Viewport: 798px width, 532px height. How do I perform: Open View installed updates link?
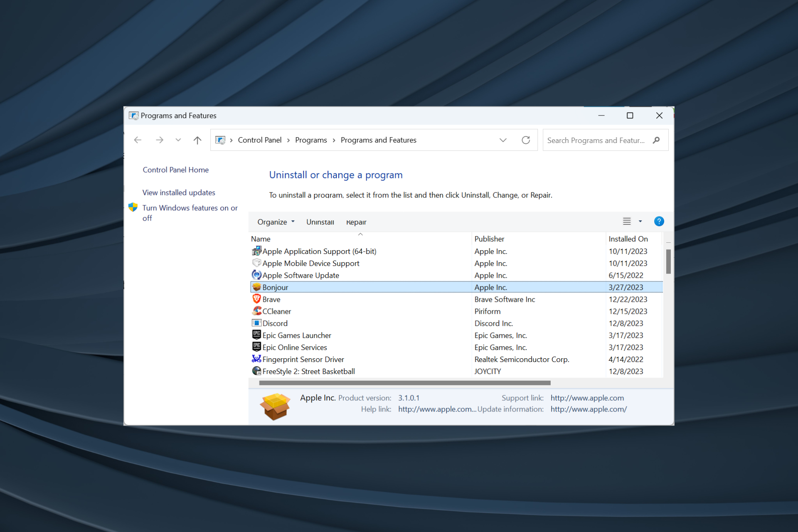(179, 192)
